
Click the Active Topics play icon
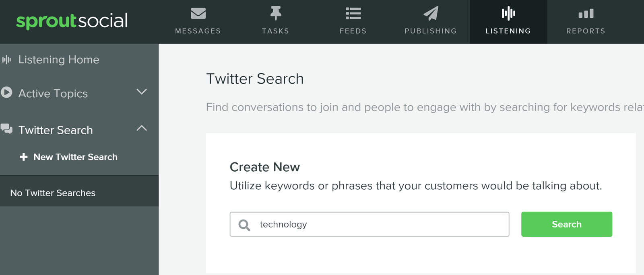(x=6, y=92)
